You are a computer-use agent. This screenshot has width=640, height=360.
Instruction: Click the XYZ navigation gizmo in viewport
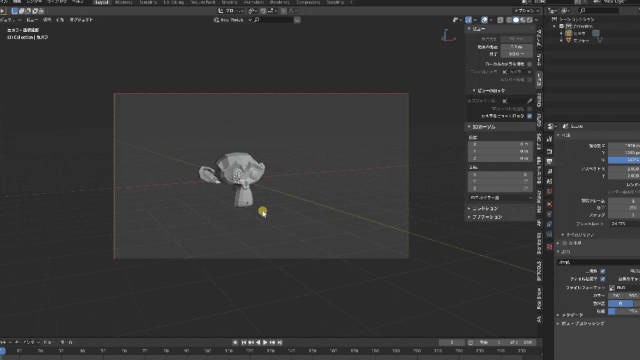pyautogui.click(x=448, y=35)
